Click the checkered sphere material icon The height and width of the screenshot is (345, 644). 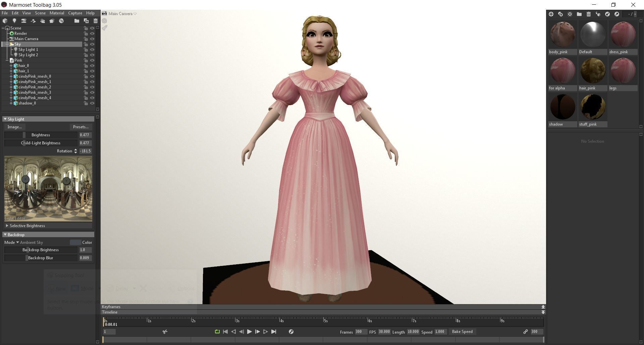click(x=570, y=14)
